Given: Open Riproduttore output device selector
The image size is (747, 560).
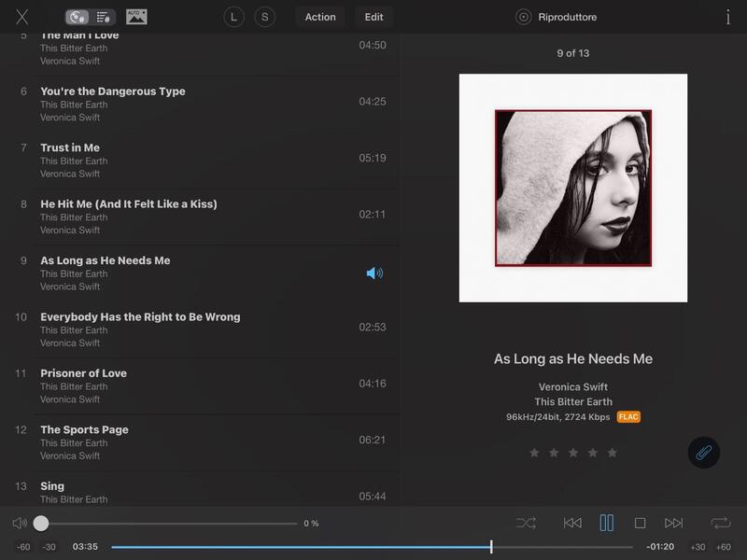Looking at the screenshot, I should [557, 17].
